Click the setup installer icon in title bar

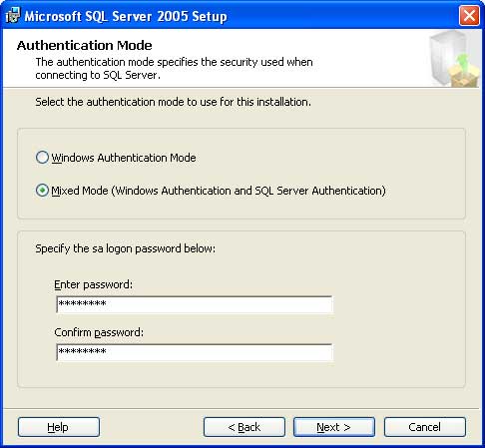coord(13,15)
